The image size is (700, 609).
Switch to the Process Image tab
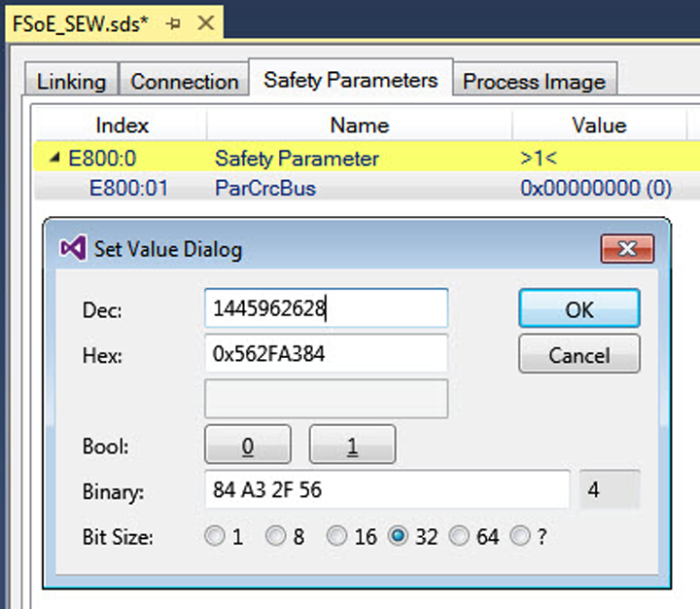pos(534,82)
